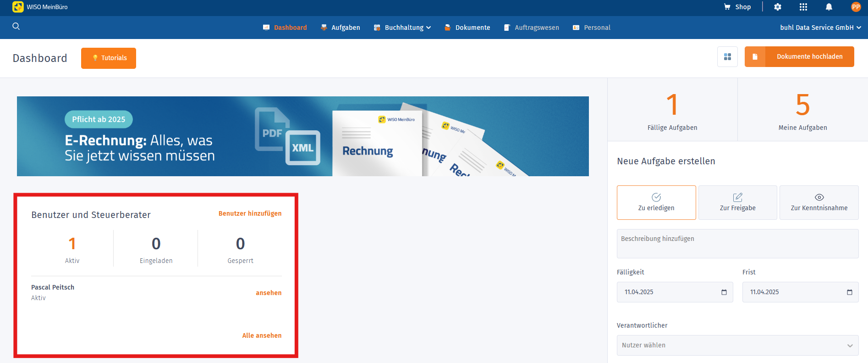868x363 pixels.
Task: Open the Auftragswesen menu item
Action: pyautogui.click(x=532, y=28)
